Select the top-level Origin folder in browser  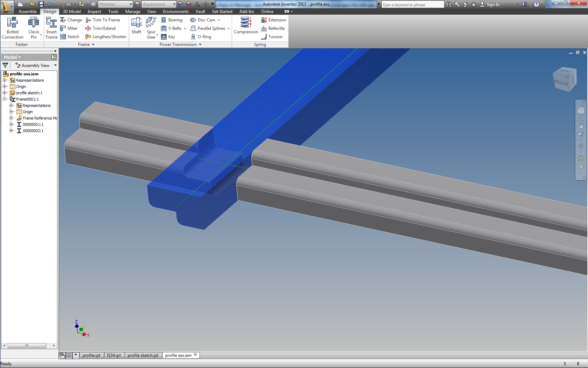18,87
